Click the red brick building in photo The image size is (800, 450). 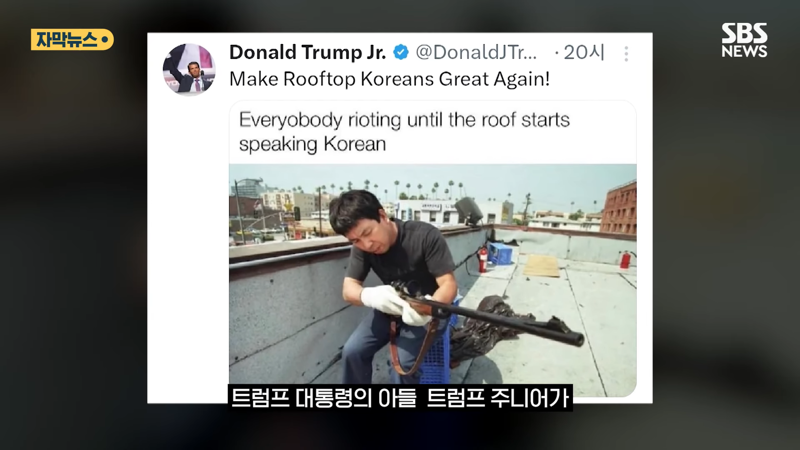click(619, 208)
